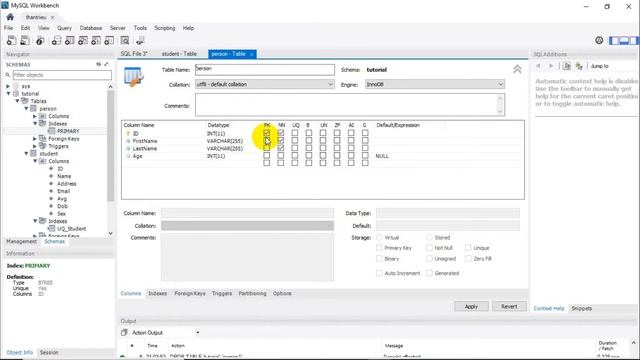This screenshot has width=640, height=360.
Task: Collapse the student table node
Action: click(26, 153)
